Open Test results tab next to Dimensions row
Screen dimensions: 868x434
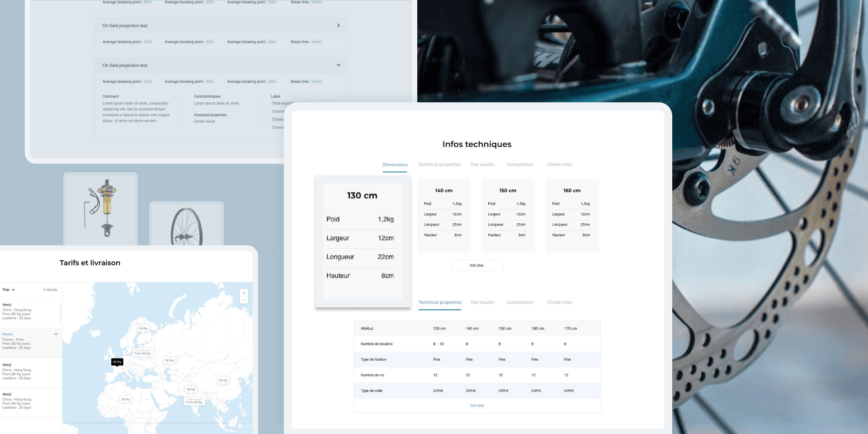481,165
